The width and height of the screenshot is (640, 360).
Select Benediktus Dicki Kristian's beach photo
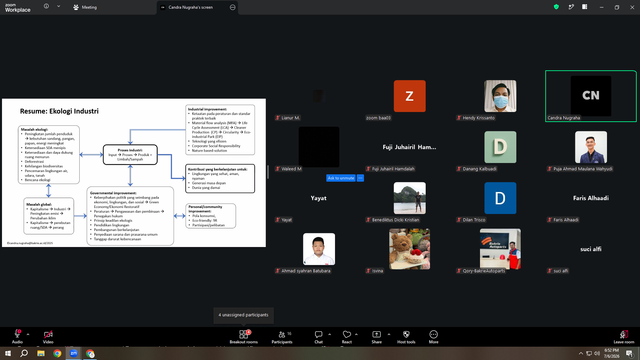[409, 198]
